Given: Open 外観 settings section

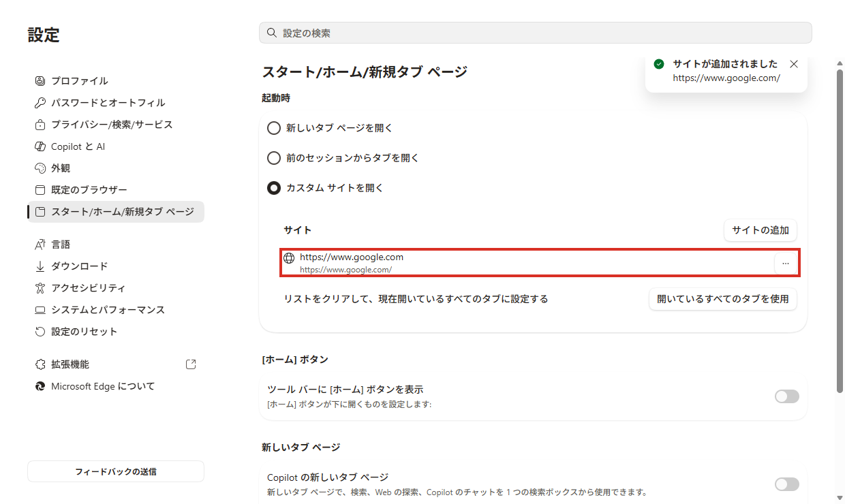Looking at the screenshot, I should pyautogui.click(x=115, y=168).
